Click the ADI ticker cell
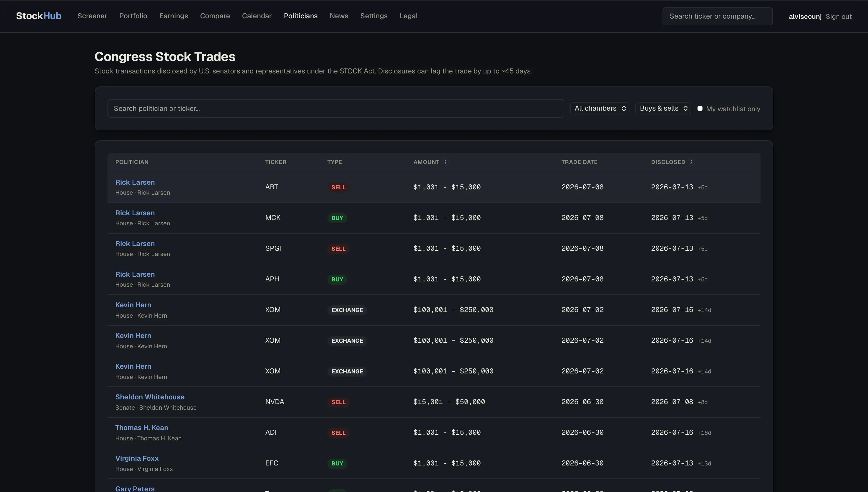Image resolution: width=868 pixels, height=492 pixels. pyautogui.click(x=271, y=432)
